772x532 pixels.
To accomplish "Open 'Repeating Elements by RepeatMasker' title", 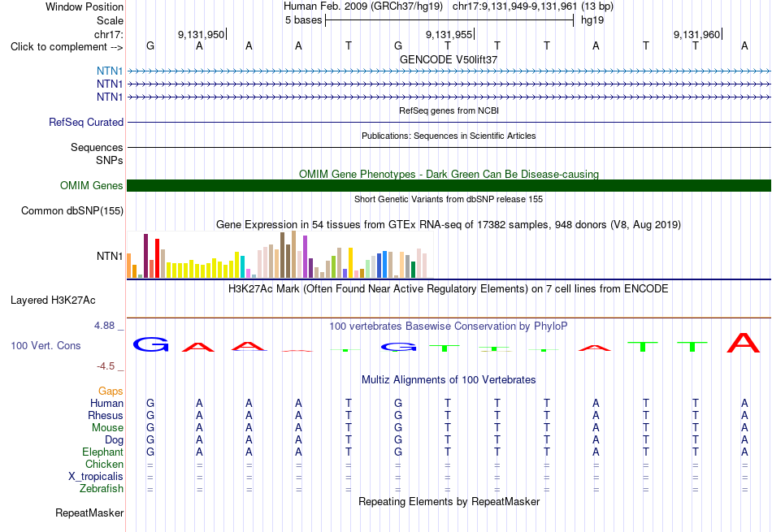I will coord(449,501).
